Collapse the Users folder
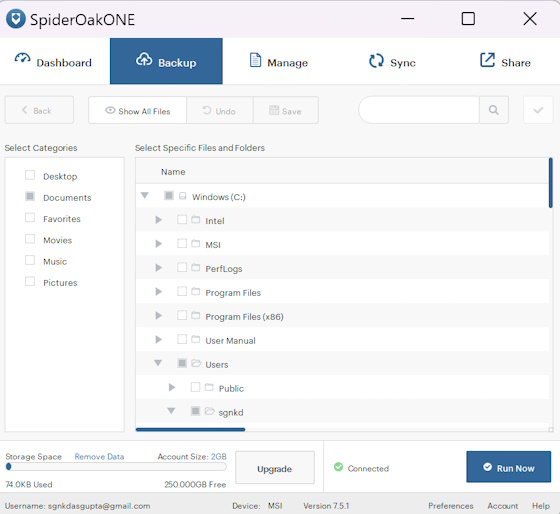This screenshot has height=514, width=560. [158, 363]
